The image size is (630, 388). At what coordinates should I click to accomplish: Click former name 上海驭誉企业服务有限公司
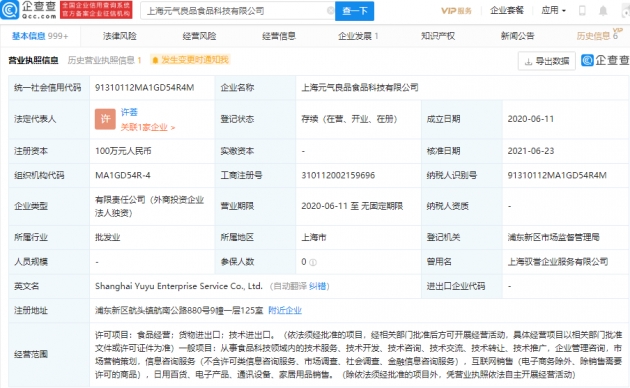(x=558, y=262)
